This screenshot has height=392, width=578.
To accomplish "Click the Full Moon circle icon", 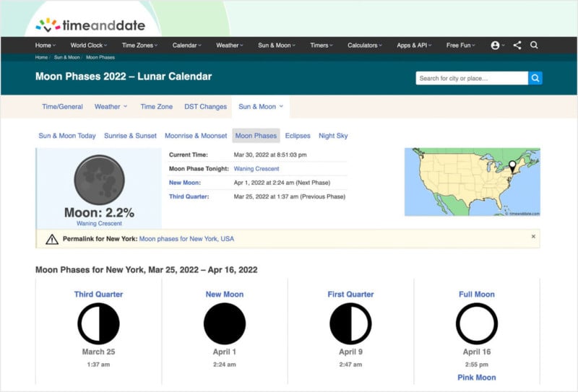I will [x=477, y=323].
